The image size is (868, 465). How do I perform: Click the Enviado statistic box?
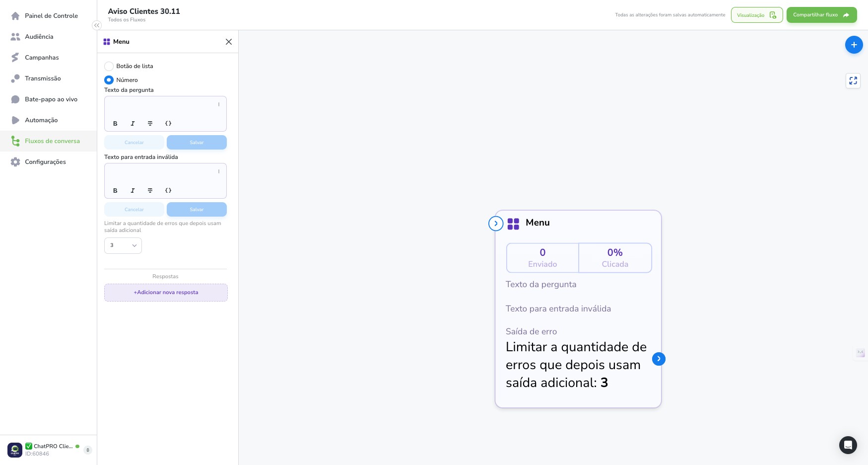coord(542,258)
